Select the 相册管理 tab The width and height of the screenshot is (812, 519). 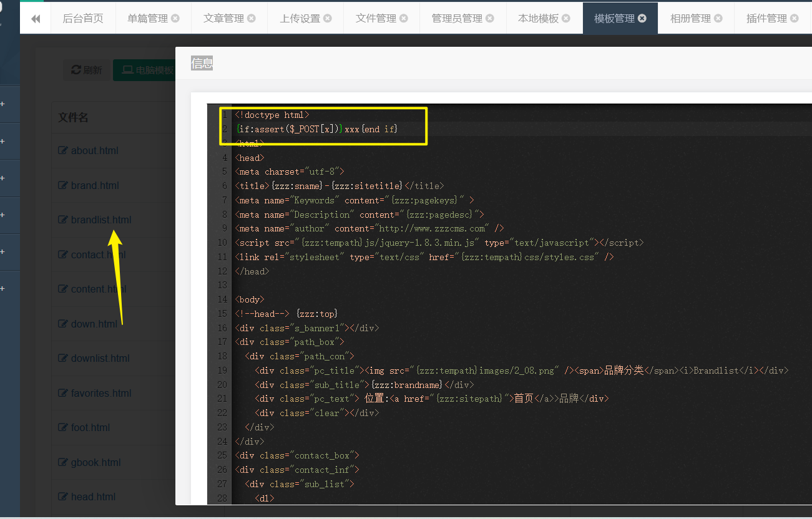click(x=690, y=18)
